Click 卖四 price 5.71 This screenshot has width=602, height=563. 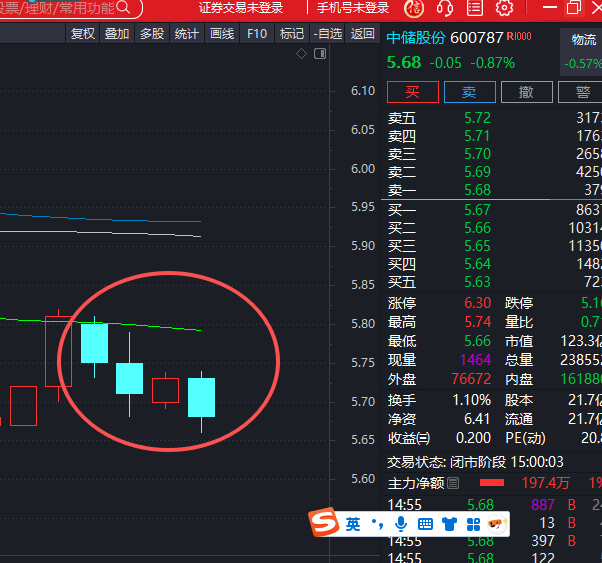478,136
